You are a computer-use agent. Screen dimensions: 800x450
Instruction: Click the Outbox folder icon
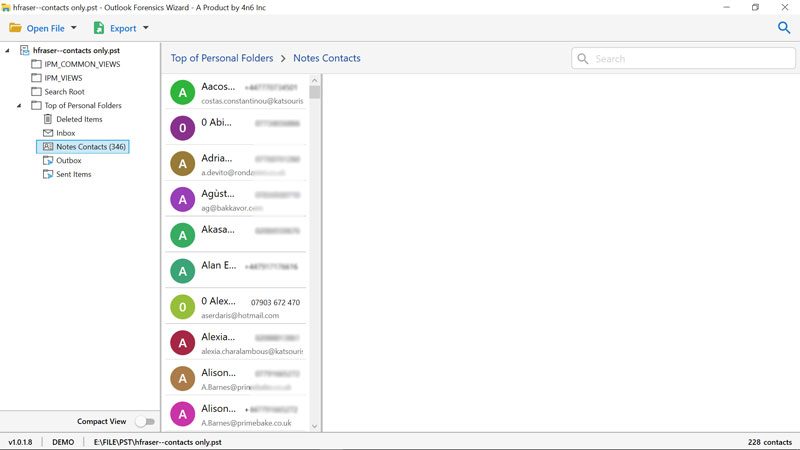(48, 160)
